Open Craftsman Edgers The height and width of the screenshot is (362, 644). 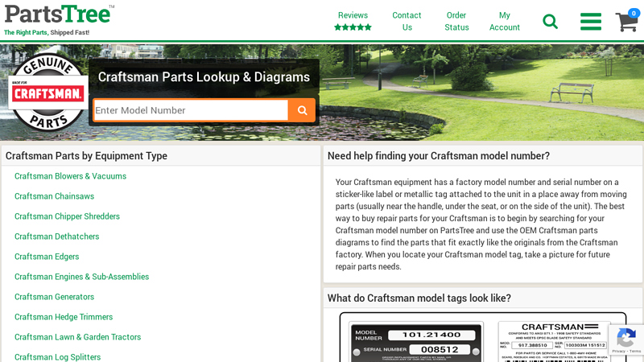47,257
